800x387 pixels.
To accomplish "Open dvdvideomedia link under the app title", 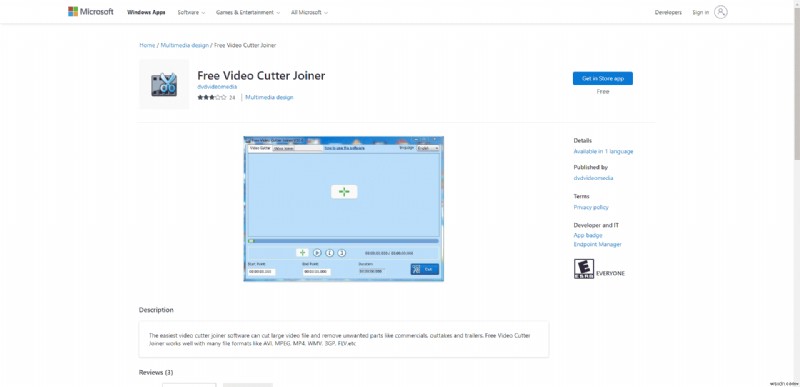I will coord(217,87).
